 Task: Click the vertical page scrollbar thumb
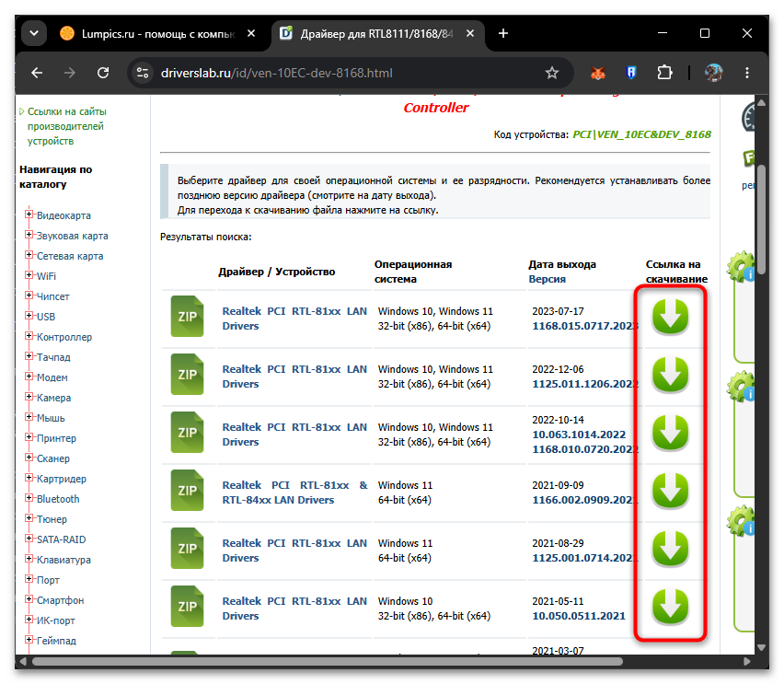tap(761, 219)
